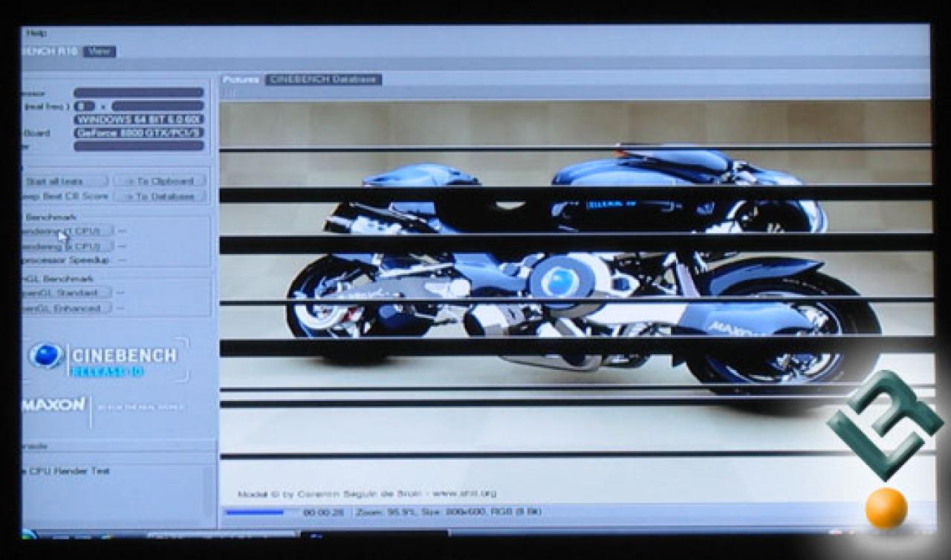
Task: Run the Rendering (1 CPU) test
Action: coord(68,231)
